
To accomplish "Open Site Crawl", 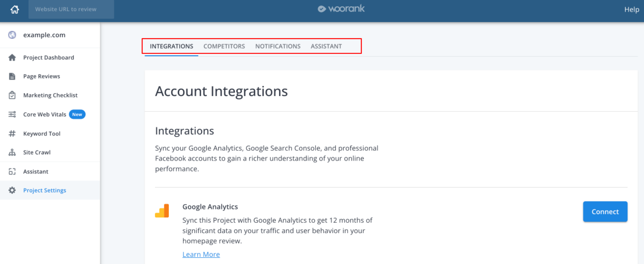I will (x=37, y=152).
